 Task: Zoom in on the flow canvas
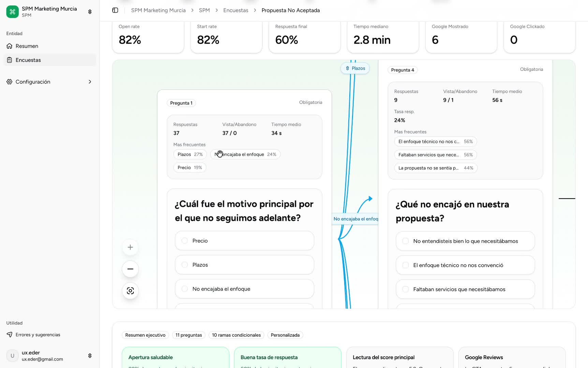[130, 247]
